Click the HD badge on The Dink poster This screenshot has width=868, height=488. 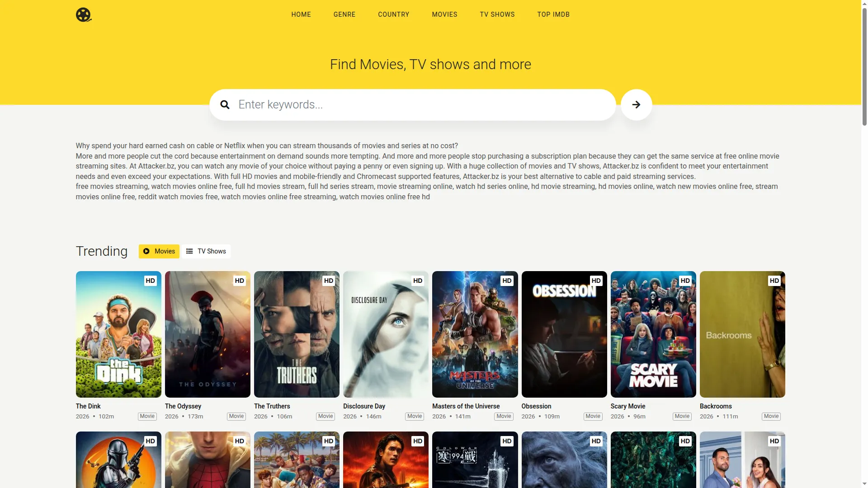coord(151,281)
